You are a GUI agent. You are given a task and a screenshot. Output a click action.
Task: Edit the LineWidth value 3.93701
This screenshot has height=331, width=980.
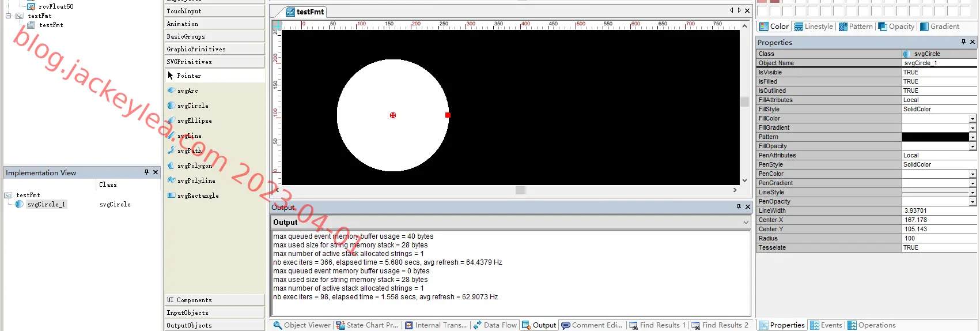[x=939, y=210]
